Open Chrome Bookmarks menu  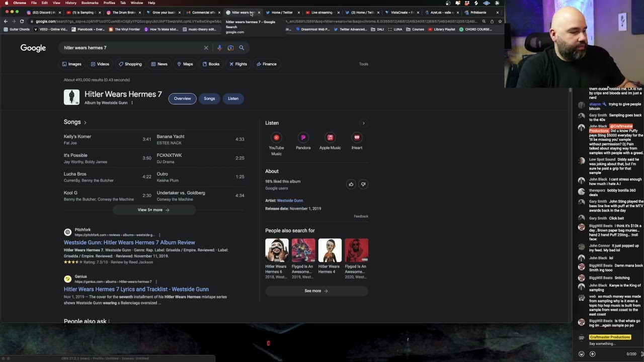click(90, 3)
